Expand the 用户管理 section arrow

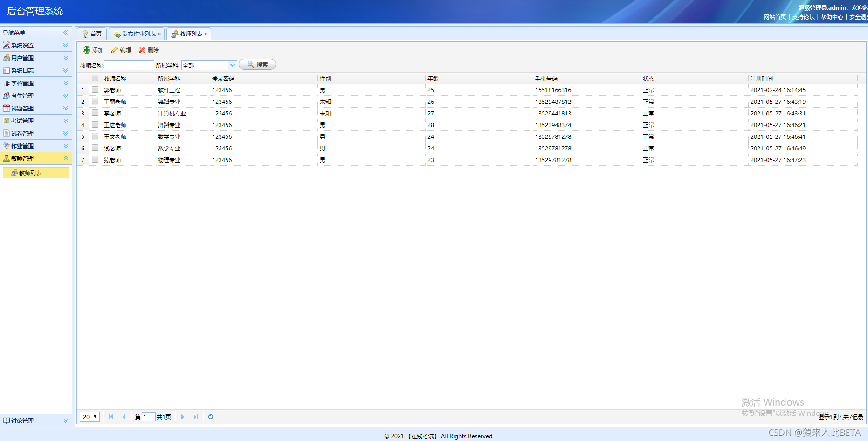pos(66,58)
